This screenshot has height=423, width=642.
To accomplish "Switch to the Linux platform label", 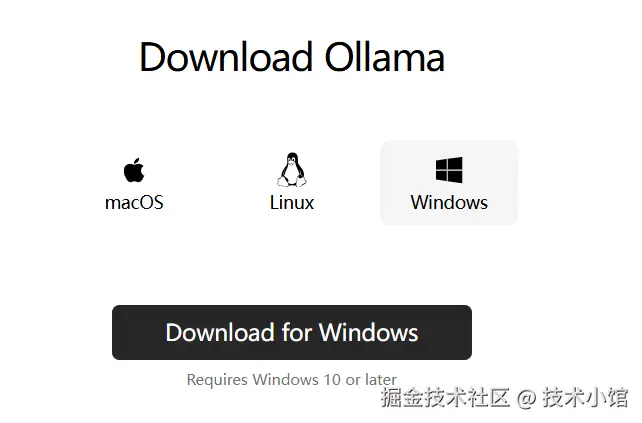I will pos(292,203).
